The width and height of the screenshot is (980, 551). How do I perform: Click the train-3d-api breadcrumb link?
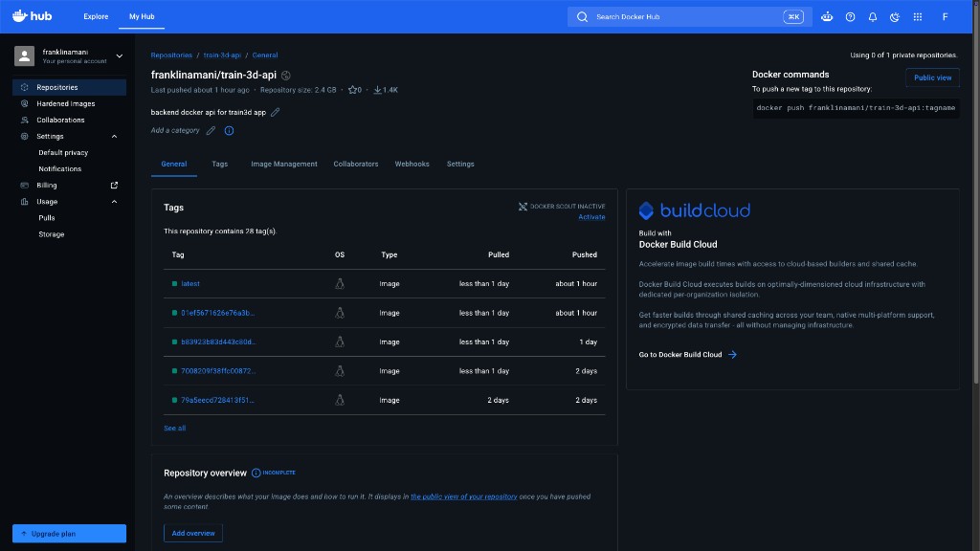point(222,55)
